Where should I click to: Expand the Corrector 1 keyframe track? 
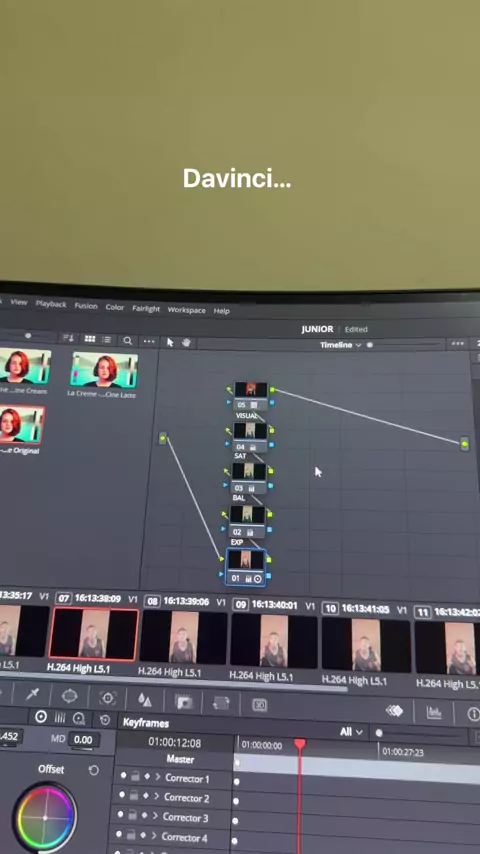tap(158, 777)
